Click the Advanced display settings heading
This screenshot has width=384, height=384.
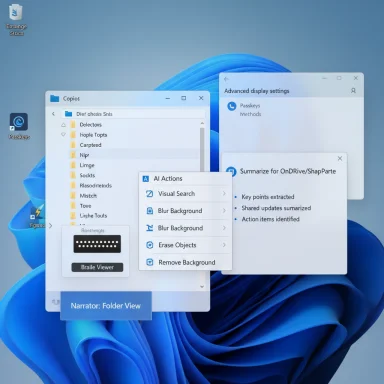[x=257, y=91]
